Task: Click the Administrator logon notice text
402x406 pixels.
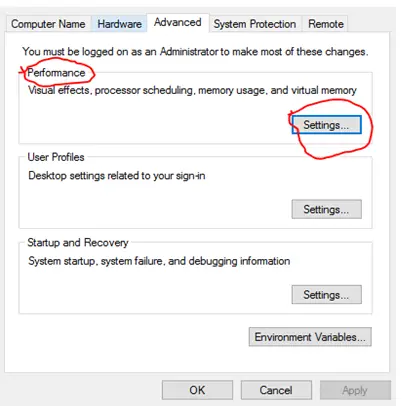Action: tap(195, 52)
